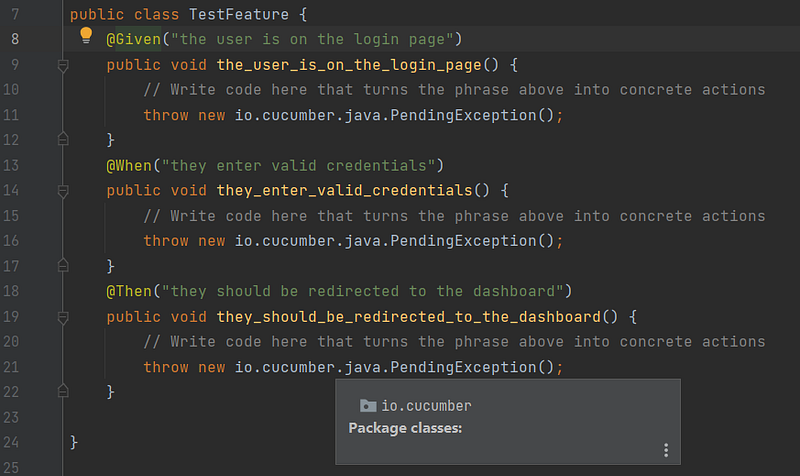The image size is (800, 476).
Task: Click fold end marker on line 17
Action: (63, 265)
